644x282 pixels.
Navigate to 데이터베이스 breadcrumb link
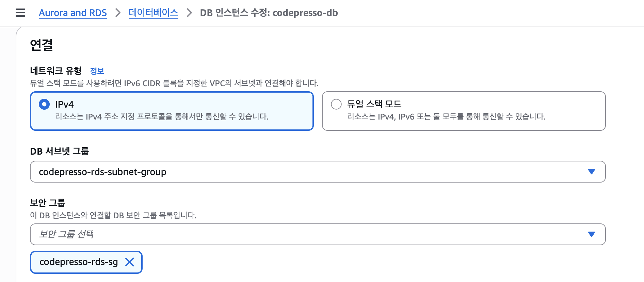154,13
